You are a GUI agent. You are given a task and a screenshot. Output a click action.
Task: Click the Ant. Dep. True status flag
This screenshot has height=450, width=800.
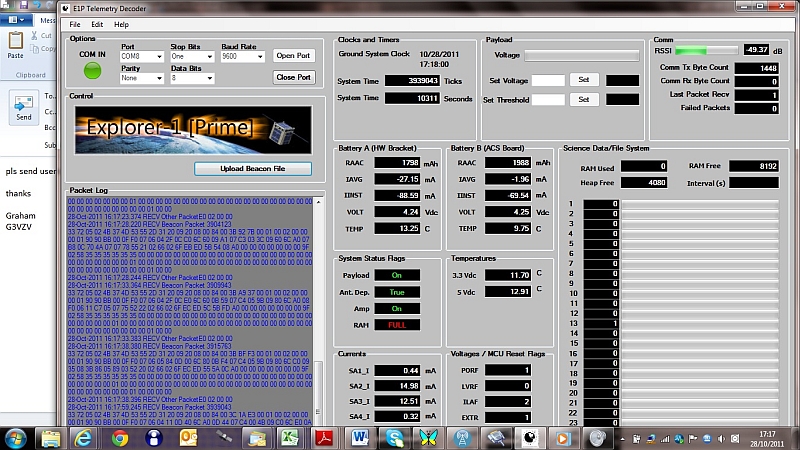(x=397, y=292)
